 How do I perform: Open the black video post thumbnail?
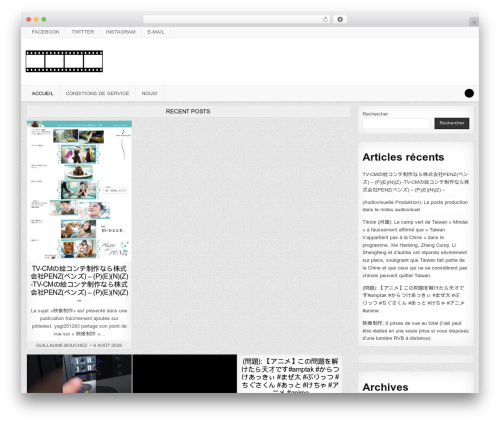185,374
